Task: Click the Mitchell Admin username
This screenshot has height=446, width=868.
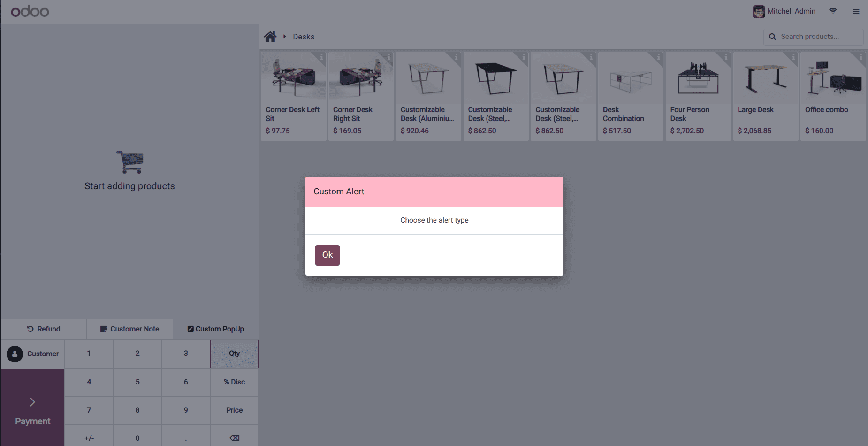Action: tap(792, 11)
